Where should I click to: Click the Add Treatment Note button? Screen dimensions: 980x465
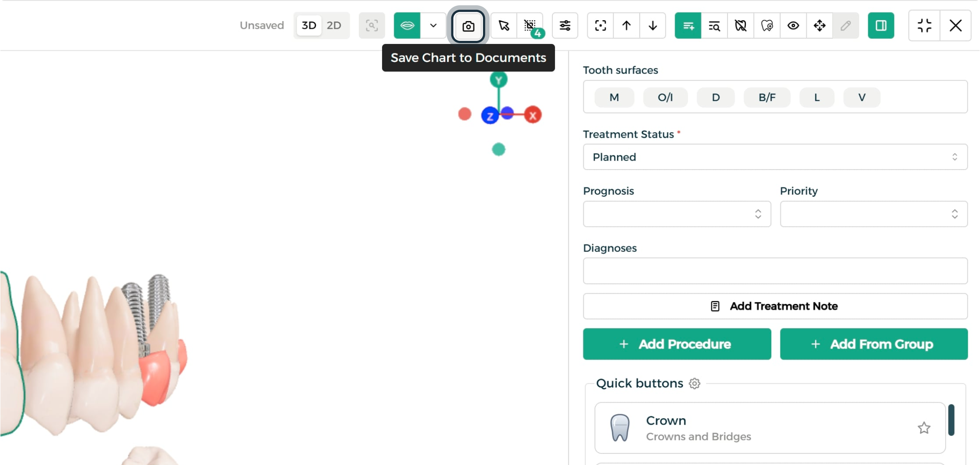(x=775, y=306)
